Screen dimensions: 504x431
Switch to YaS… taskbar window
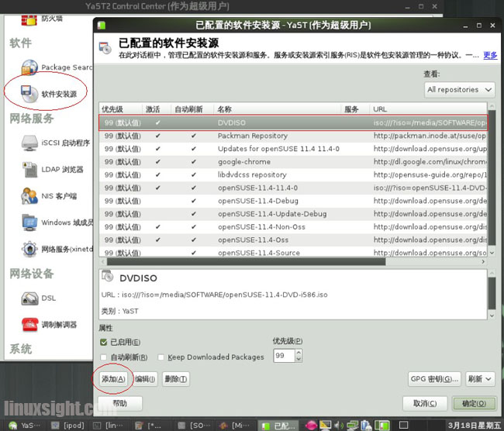(25, 426)
